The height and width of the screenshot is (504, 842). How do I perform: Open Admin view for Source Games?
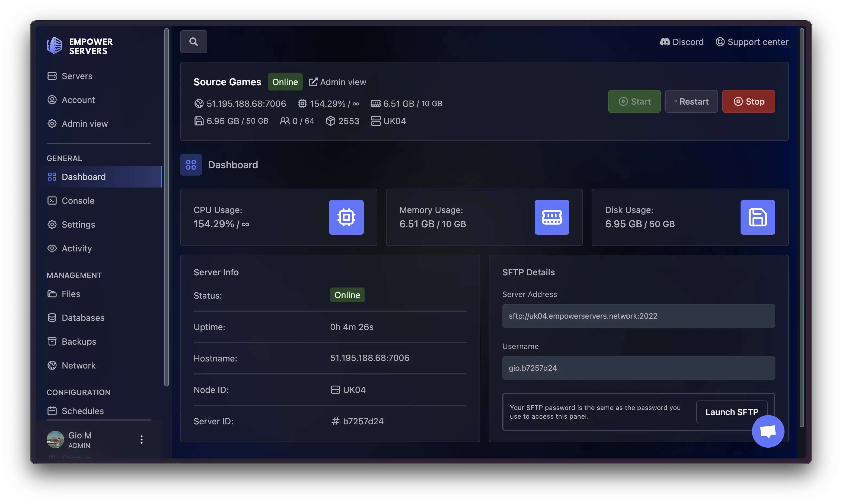pyautogui.click(x=337, y=82)
